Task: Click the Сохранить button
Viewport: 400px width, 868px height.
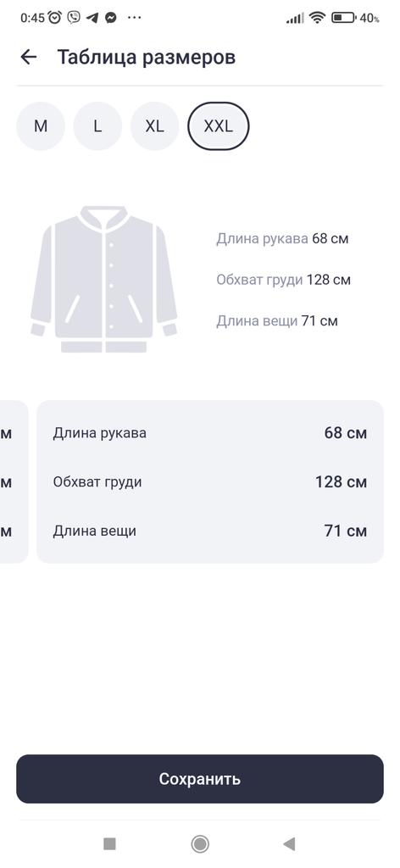Action: pos(200,779)
